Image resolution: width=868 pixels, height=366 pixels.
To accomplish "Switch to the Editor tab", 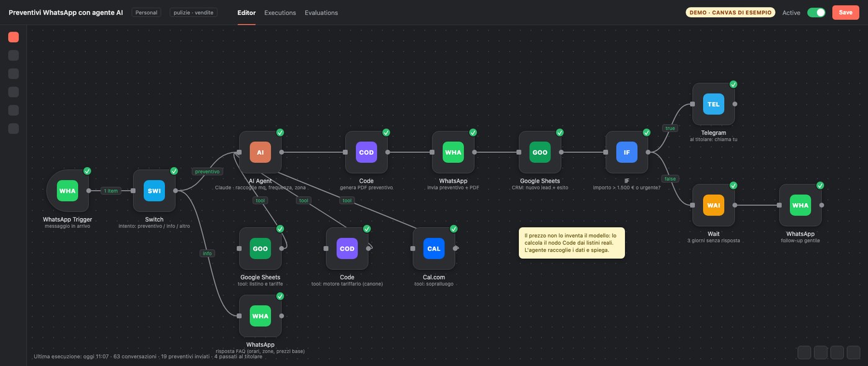I will 246,12.
